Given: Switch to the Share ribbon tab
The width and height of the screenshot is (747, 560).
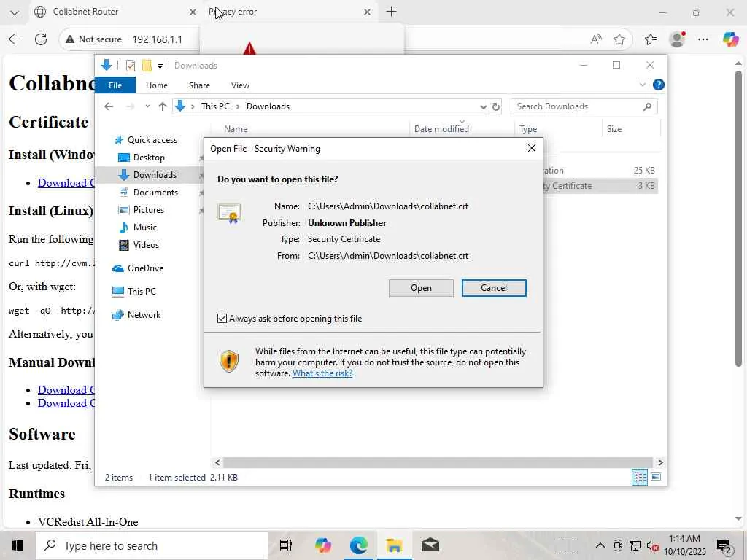Looking at the screenshot, I should click(199, 85).
